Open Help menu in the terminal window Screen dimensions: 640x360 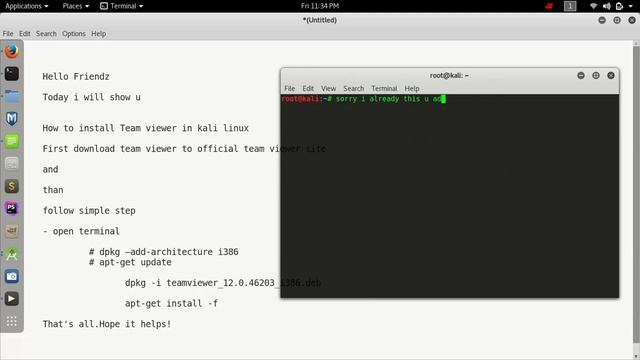pyautogui.click(x=412, y=88)
